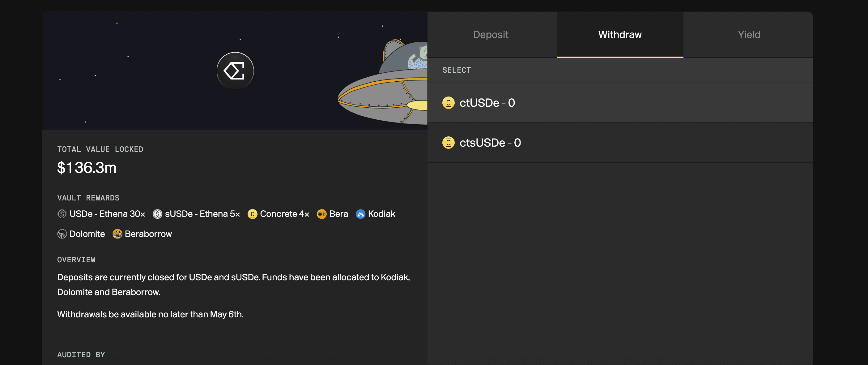Click the AUDITED BY heading
Viewport: 868px width, 365px height.
point(81,354)
